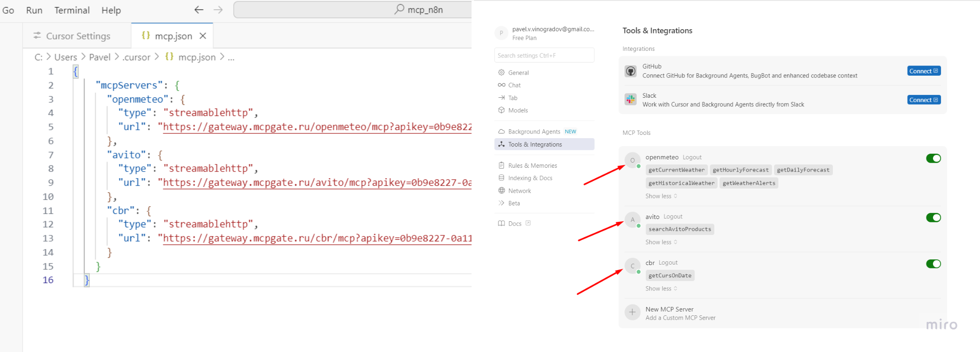Screen dimensions: 980x352
Task: Click the openmeteo server avatar
Action: [x=632, y=160]
